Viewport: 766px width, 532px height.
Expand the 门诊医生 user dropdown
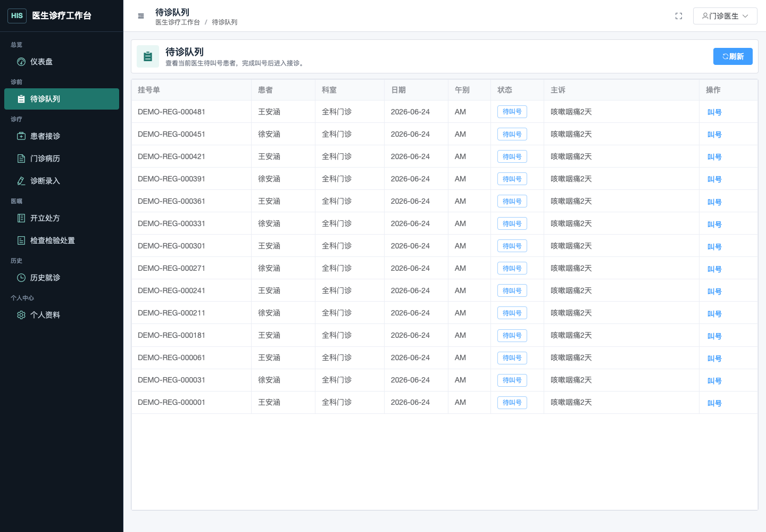pyautogui.click(x=725, y=16)
